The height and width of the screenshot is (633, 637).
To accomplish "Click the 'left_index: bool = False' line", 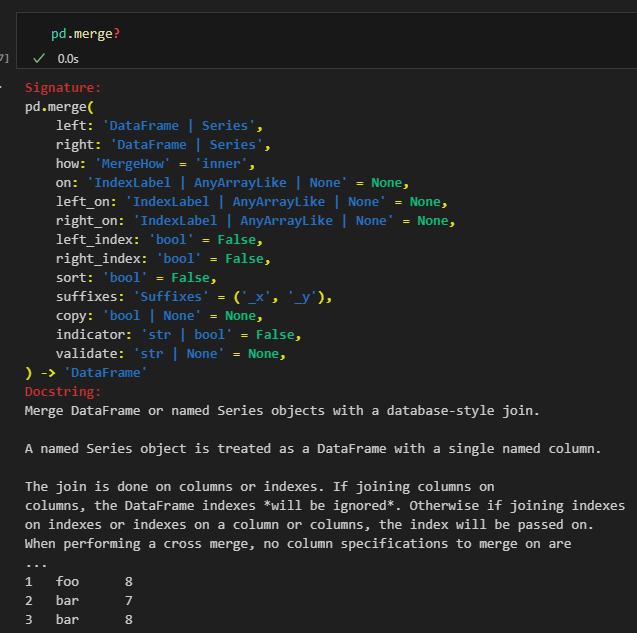I will point(159,240).
